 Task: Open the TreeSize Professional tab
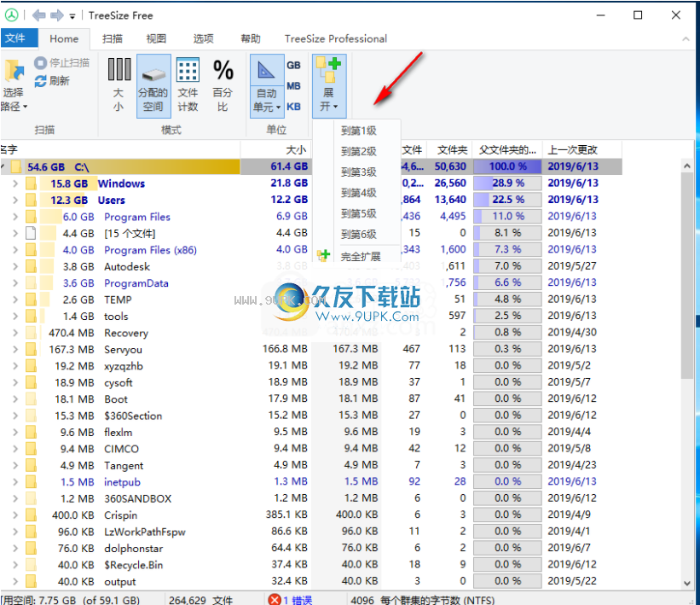coord(336,39)
